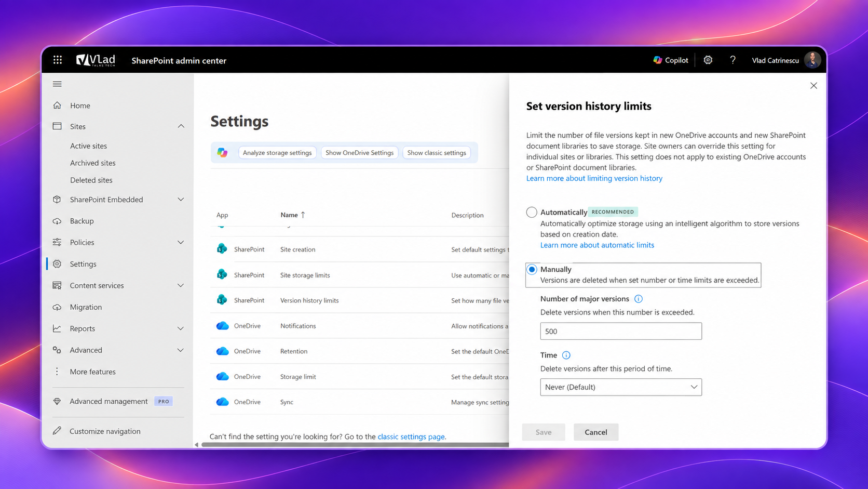Viewport: 868px width, 489px height.
Task: Collapse the Sites section
Action: (x=181, y=126)
